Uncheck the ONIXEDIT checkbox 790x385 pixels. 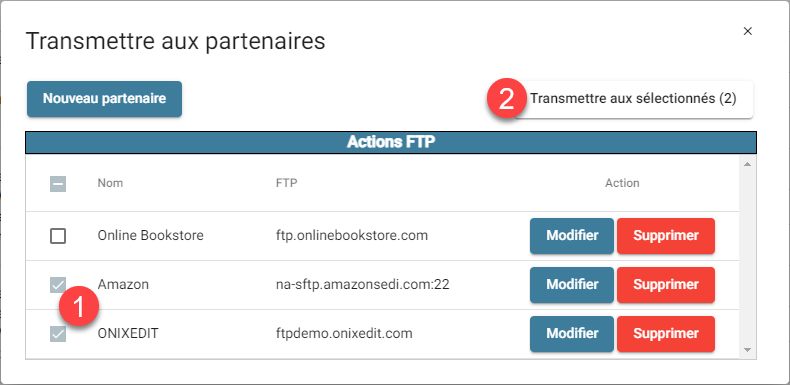point(58,334)
